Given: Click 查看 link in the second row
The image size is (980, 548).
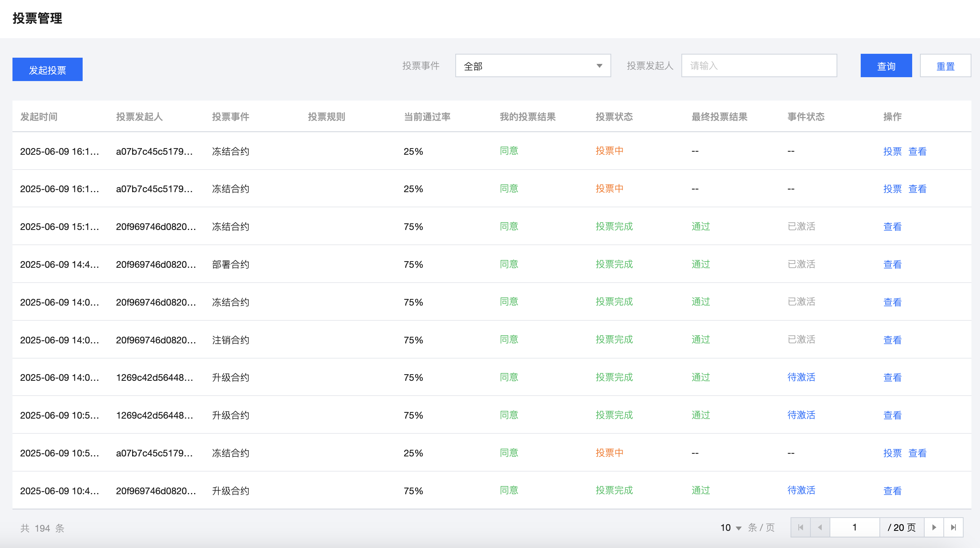Looking at the screenshot, I should tap(917, 189).
